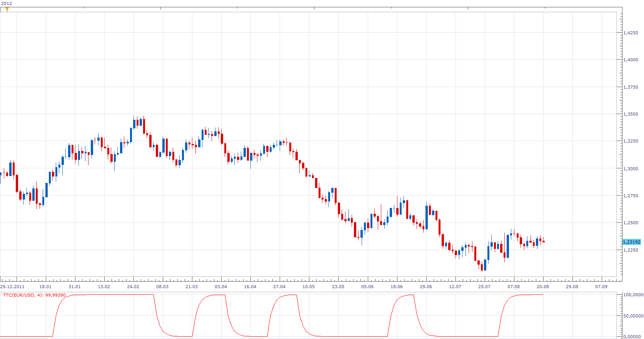Select the 18.06 date on time axis
Image resolution: width=644 pixels, height=339 pixels.
click(397, 287)
